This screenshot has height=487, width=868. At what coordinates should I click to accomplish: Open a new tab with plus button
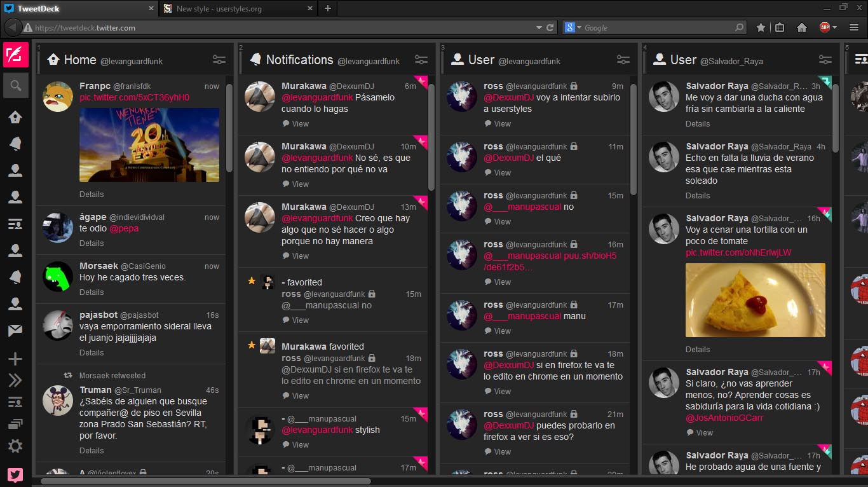click(x=328, y=8)
